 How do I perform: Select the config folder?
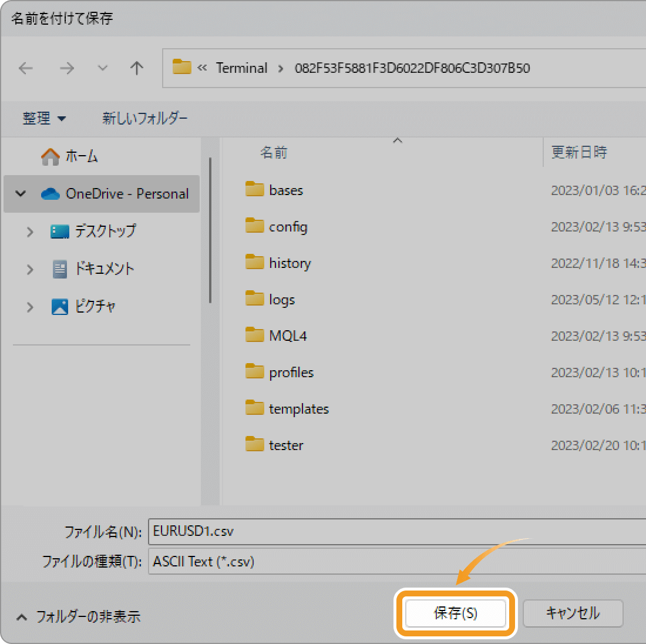288,227
